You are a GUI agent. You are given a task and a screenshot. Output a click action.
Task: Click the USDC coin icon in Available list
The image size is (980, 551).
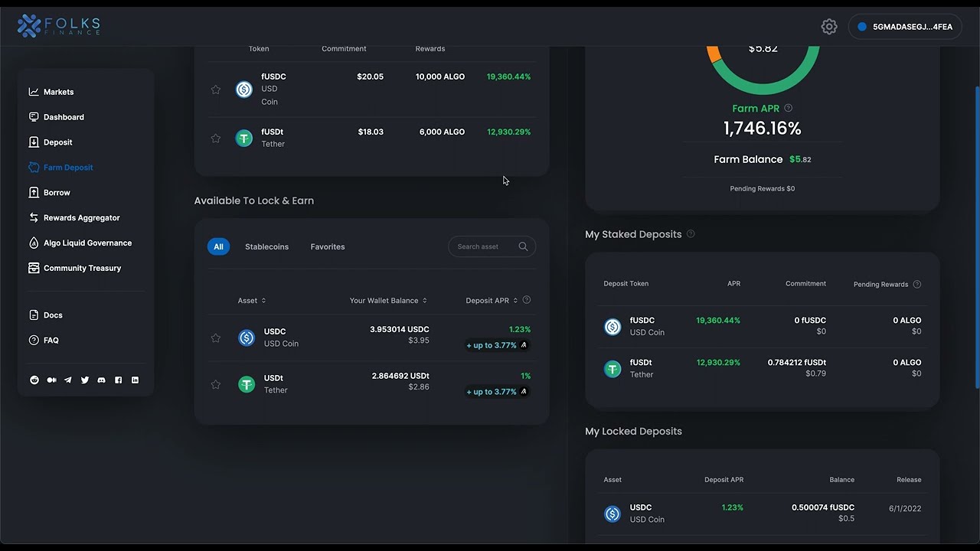[x=247, y=337]
